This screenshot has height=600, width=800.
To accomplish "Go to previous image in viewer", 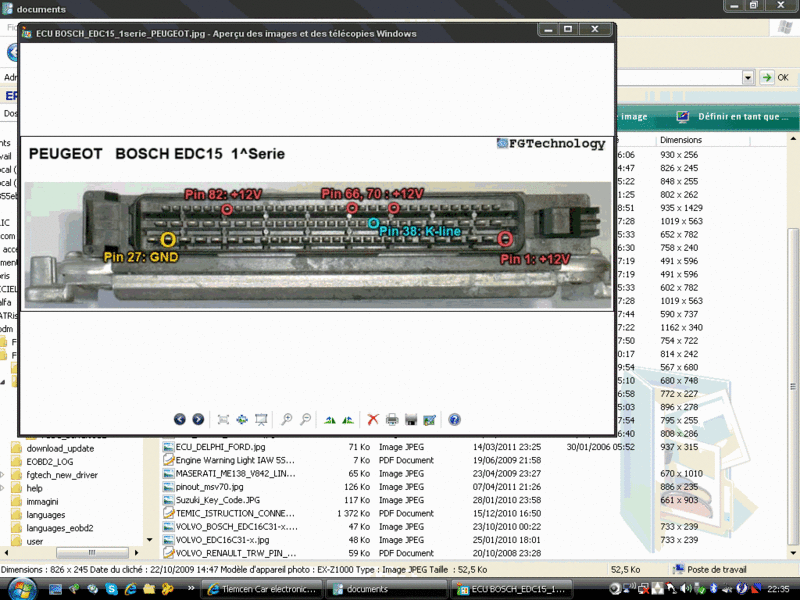I will tap(180, 419).
